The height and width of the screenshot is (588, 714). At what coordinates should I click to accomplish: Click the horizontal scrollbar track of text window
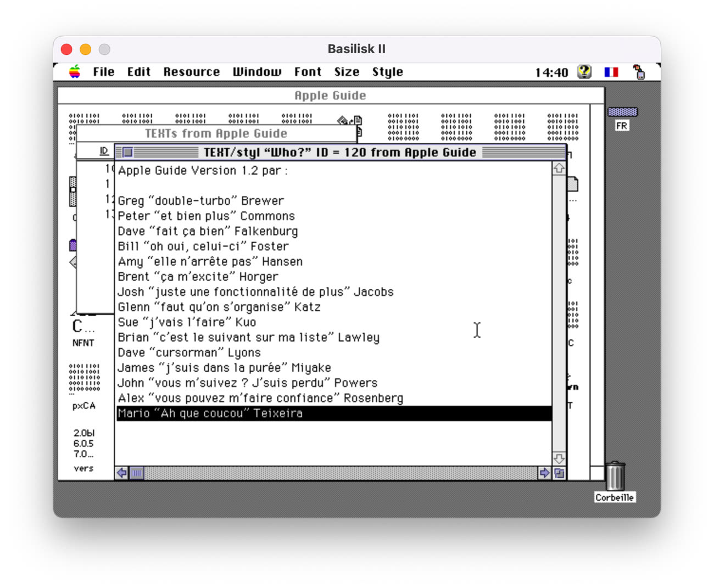341,473
